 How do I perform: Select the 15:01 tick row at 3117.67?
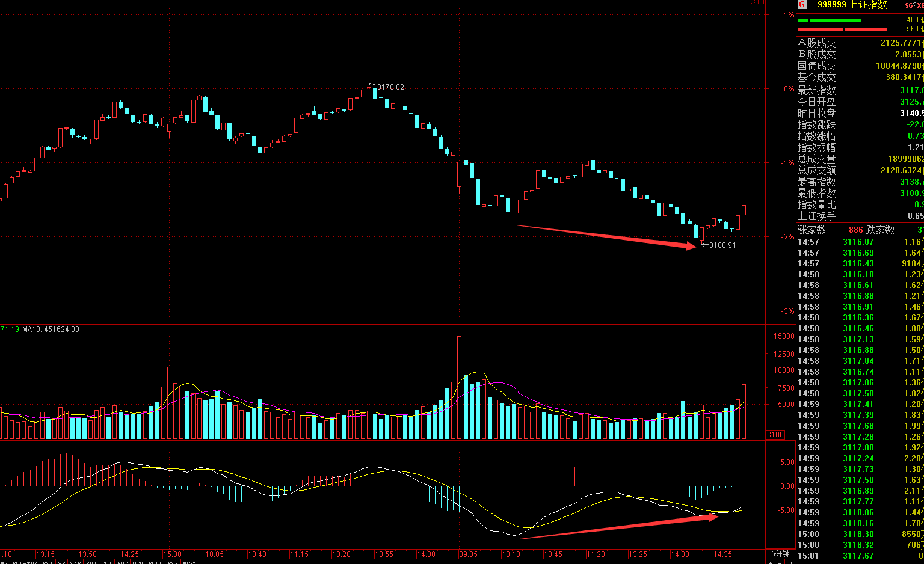click(859, 556)
